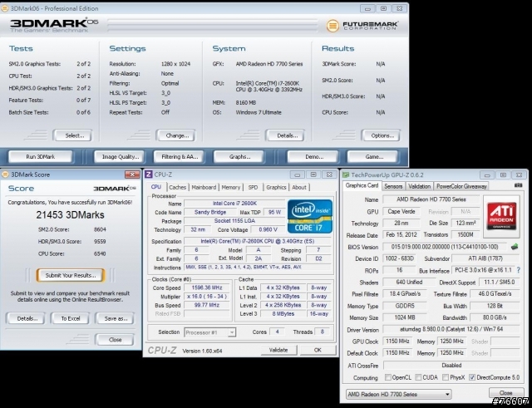The height and width of the screenshot is (408, 532).
Task: Click the OK button in CPU-Z
Action: (x=318, y=350)
